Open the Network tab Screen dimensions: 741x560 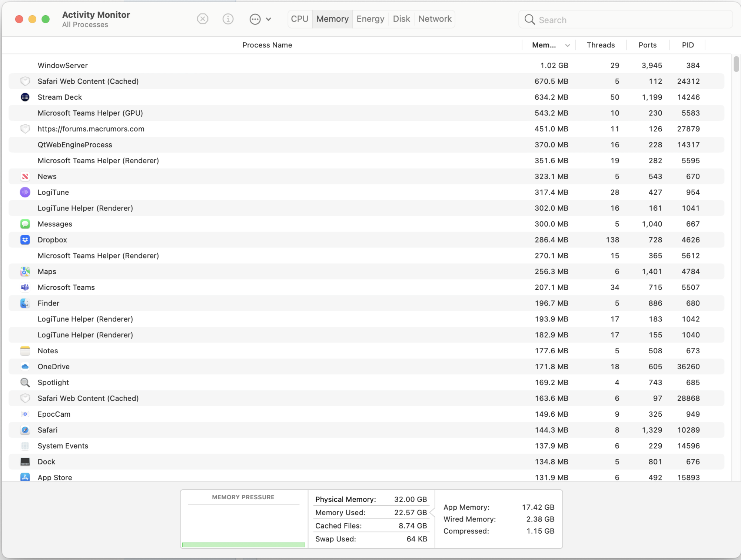435,19
